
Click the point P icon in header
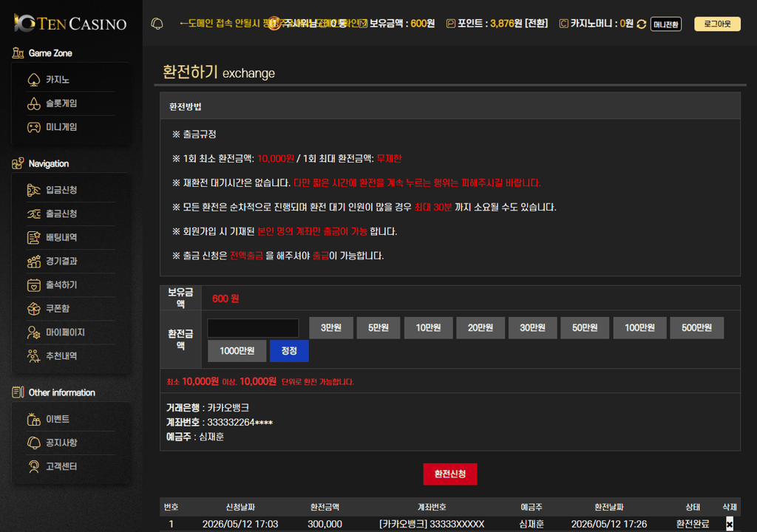(x=450, y=23)
